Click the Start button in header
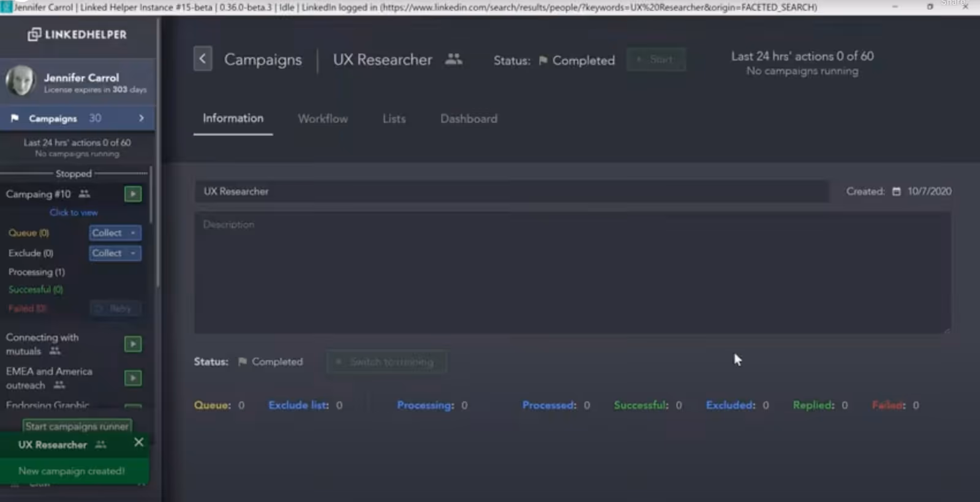 [656, 59]
